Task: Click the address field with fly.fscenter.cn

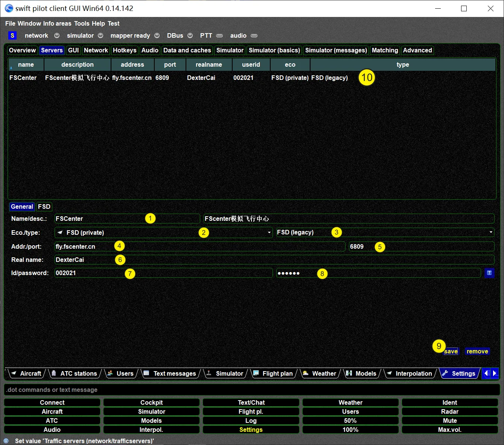Action: pyautogui.click(x=200, y=246)
